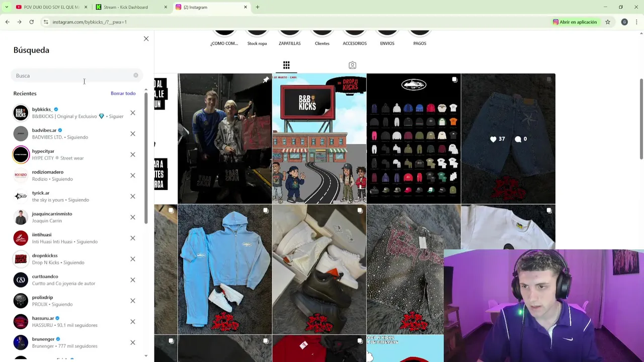Remove tyrick.ar from recent searches
The width and height of the screenshot is (644, 362).
[x=133, y=197]
